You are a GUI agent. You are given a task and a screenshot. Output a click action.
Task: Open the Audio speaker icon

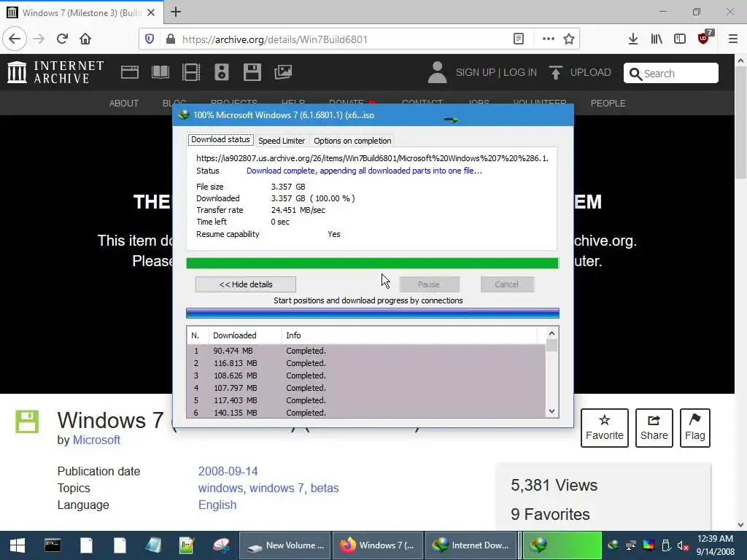(222, 72)
